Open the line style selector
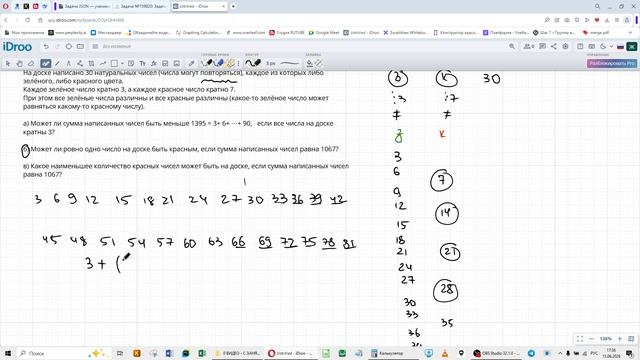This screenshot has width=640, height=360. click(x=290, y=63)
